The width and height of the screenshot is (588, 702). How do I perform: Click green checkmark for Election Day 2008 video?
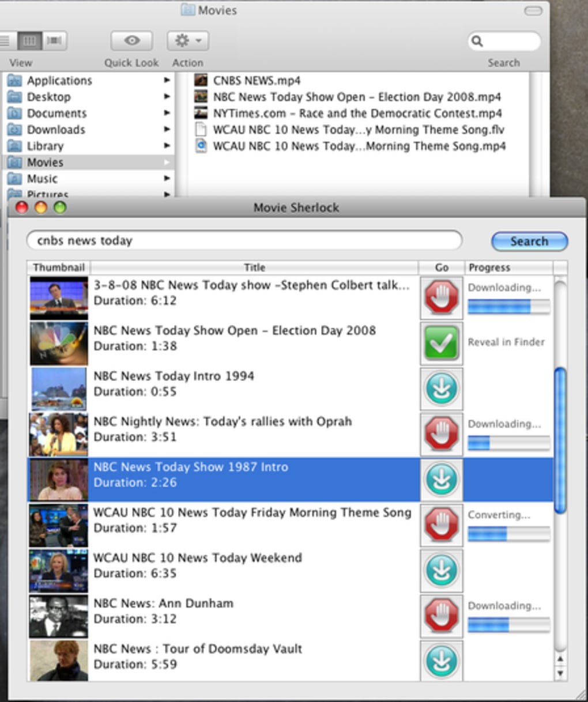coord(442,343)
